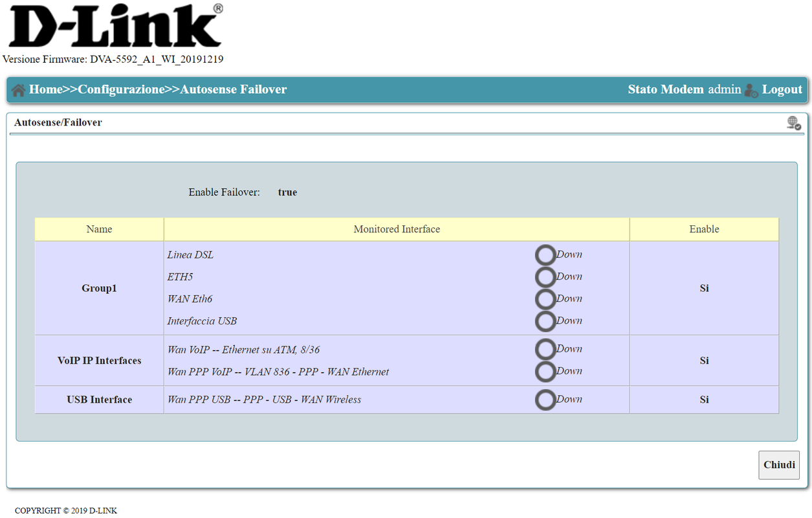812x518 pixels.
Task: Click Enable Failover label
Action: 224,192
